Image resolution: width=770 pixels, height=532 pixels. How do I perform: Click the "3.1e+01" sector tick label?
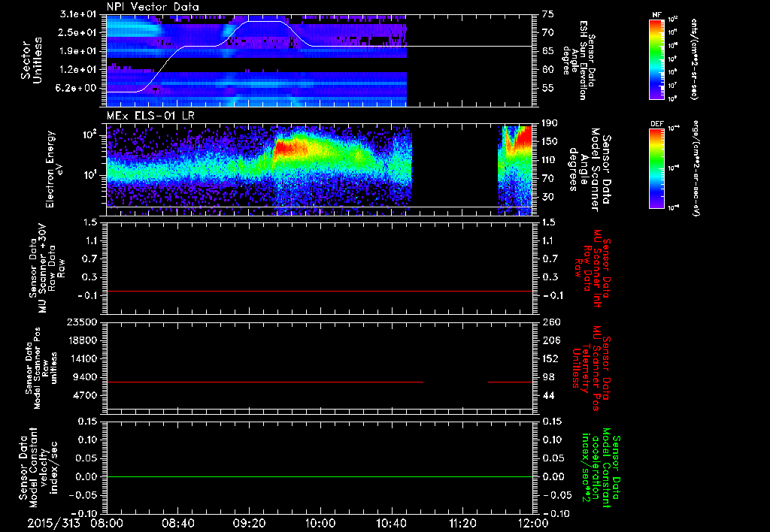tap(77, 14)
